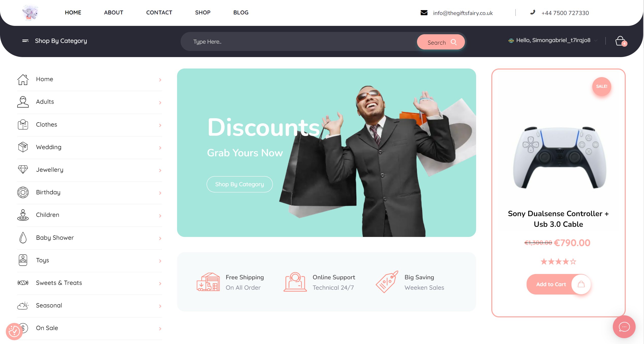Open the SHOP menu item

[203, 12]
